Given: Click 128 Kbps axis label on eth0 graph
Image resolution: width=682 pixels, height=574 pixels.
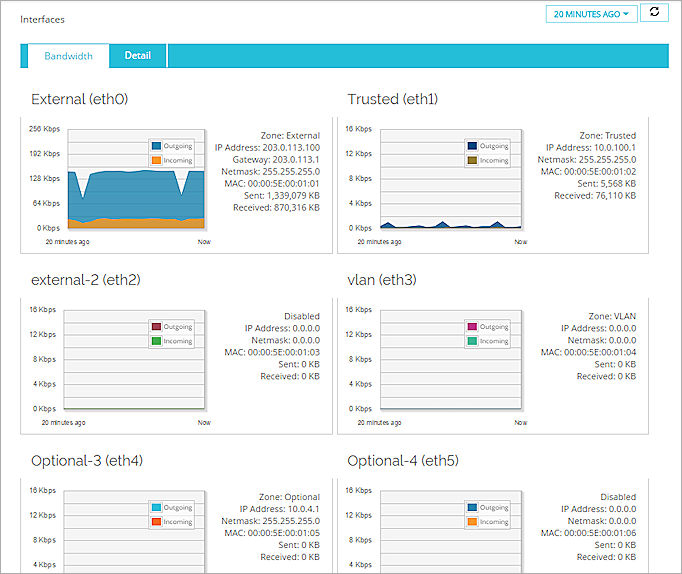Looking at the screenshot, I should coord(44,179).
